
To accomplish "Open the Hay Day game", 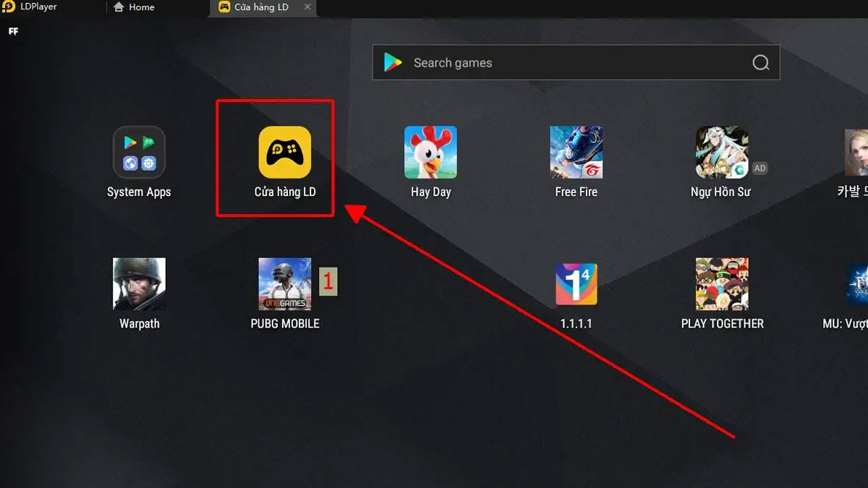I will (x=430, y=153).
